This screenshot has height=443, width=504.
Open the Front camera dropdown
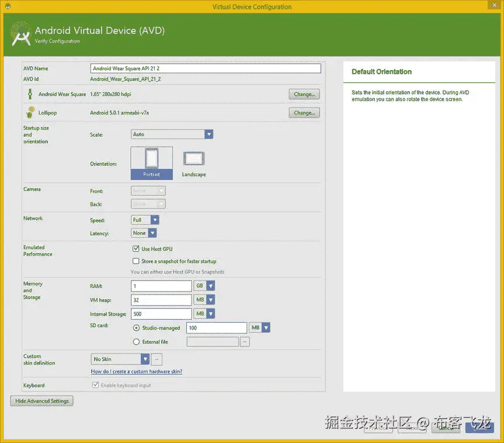[148, 191]
